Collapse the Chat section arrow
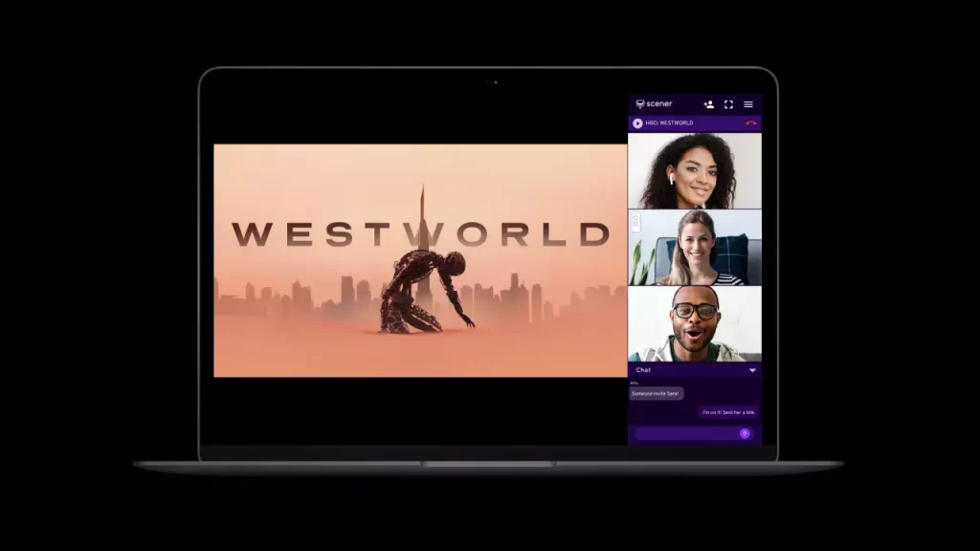 752,370
